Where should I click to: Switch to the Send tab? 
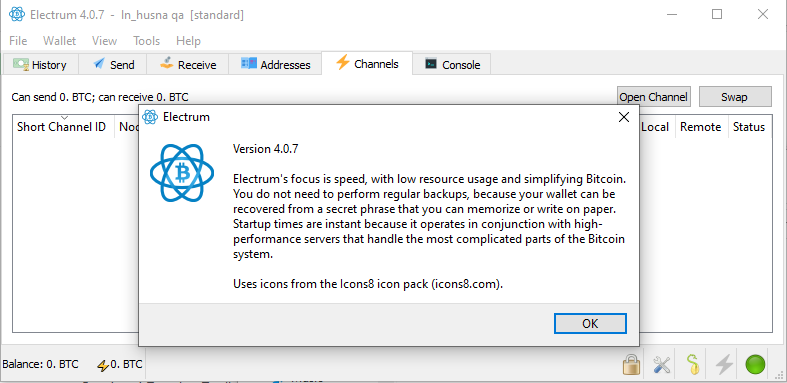click(113, 65)
